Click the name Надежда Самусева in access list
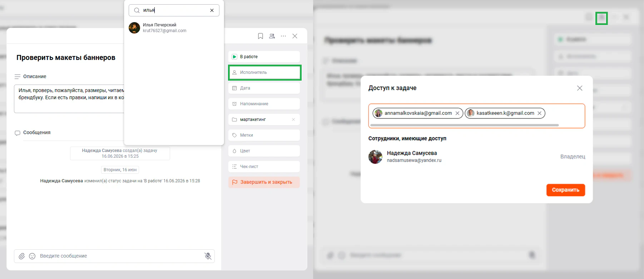The image size is (644, 279). click(412, 153)
